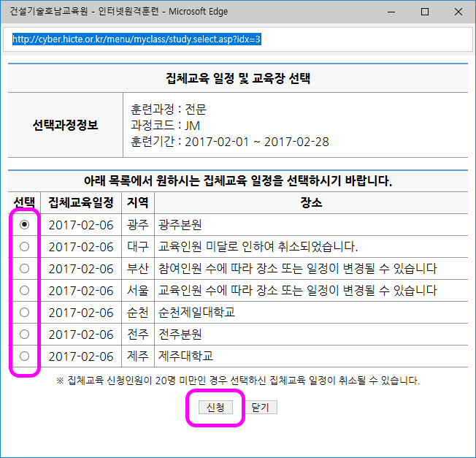476x458 pixels.
Task: Select the radio button for the 대구 row
Action: 24,247
